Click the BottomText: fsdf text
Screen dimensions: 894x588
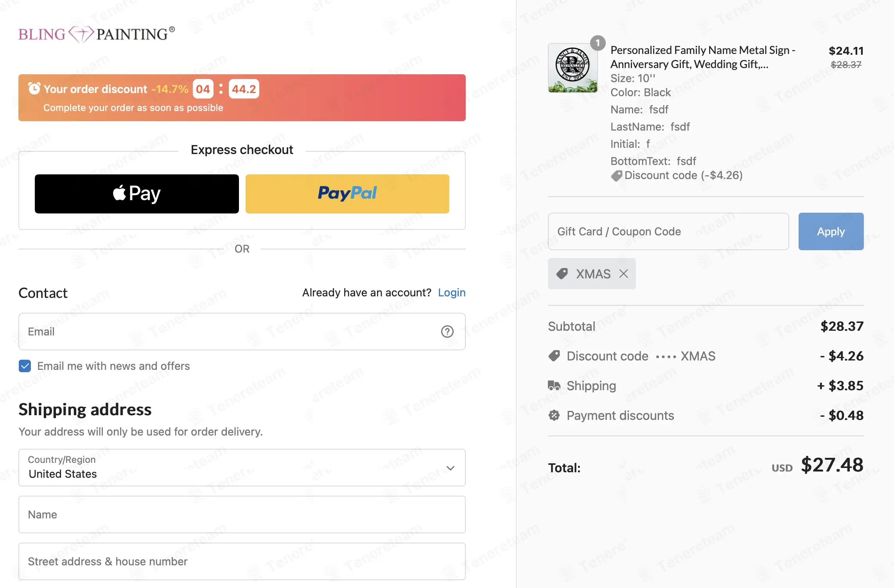tap(653, 161)
